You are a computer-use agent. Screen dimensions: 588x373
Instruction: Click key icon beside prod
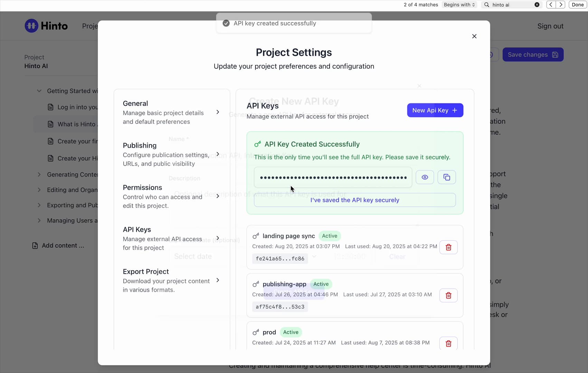(256, 332)
